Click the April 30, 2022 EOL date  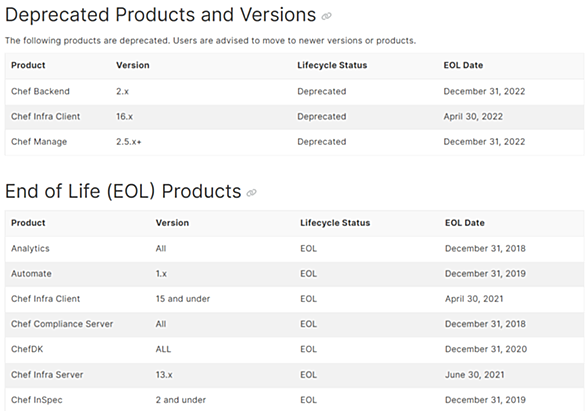pyautogui.click(x=473, y=117)
